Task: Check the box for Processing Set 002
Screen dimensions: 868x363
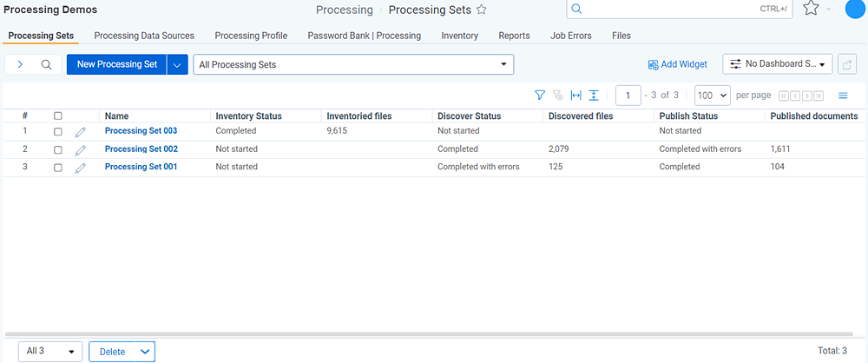Action: point(57,149)
